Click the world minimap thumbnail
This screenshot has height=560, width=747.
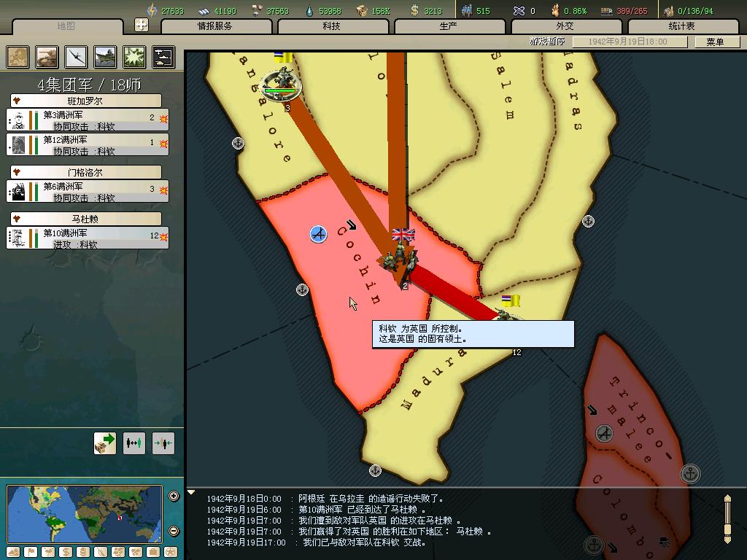(85, 514)
